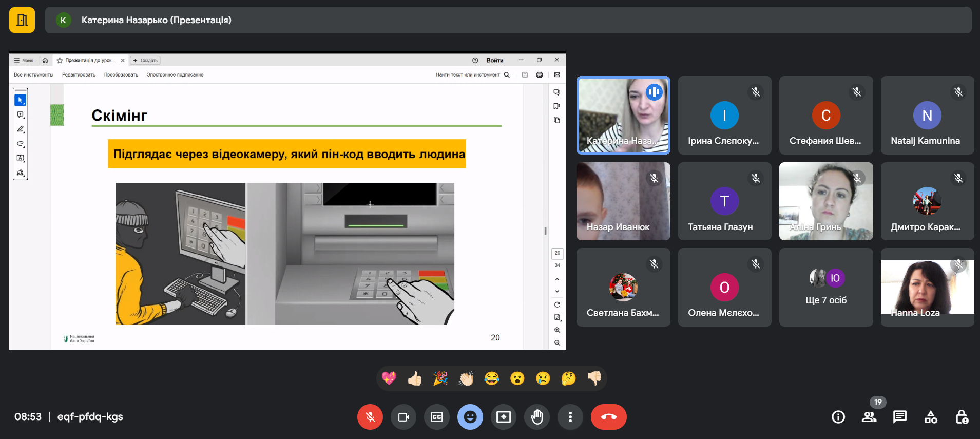The width and height of the screenshot is (980, 439).
Task: Click the present screen icon
Action: coord(504,417)
